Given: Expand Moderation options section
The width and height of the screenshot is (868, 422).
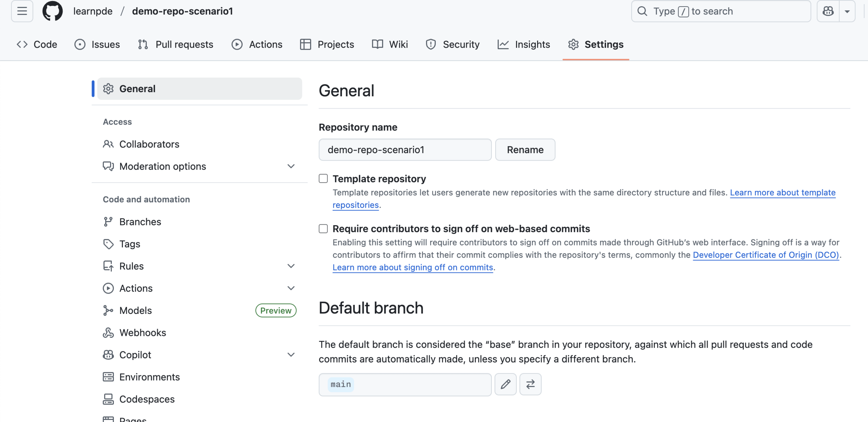Looking at the screenshot, I should point(291,167).
